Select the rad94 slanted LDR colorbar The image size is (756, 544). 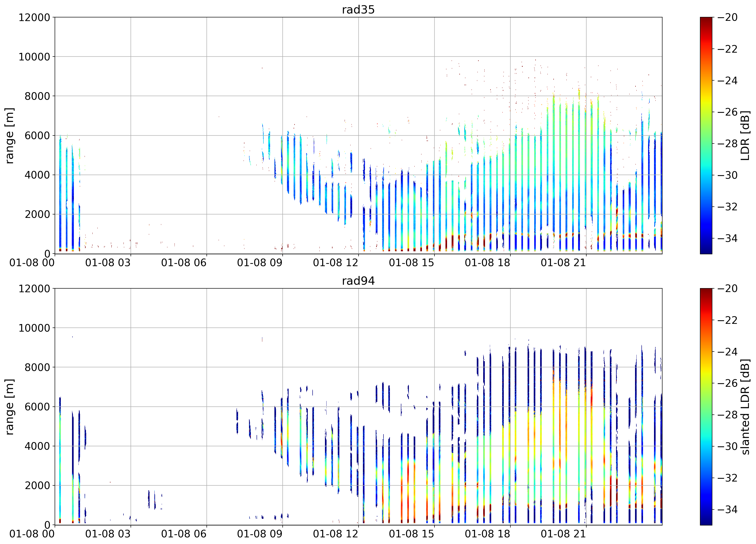(706, 407)
